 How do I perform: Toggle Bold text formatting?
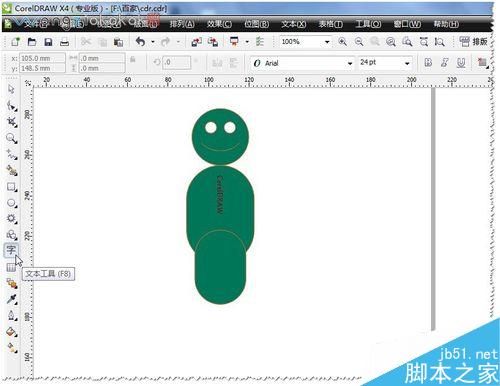[x=428, y=62]
